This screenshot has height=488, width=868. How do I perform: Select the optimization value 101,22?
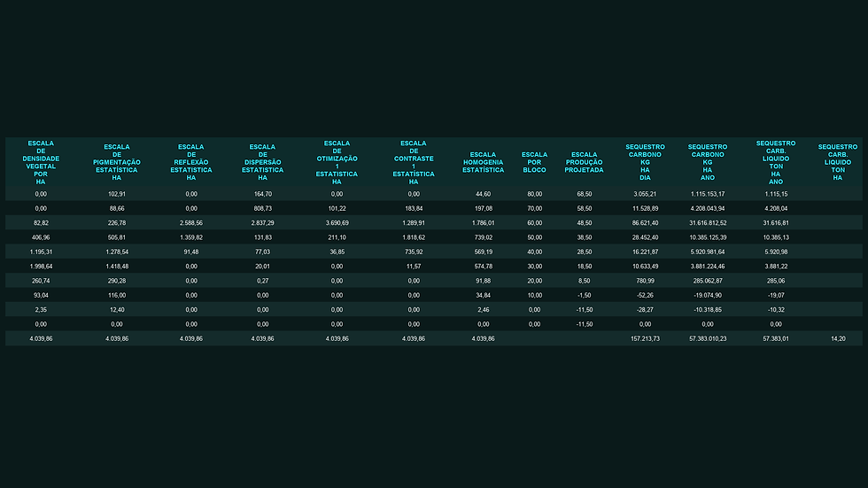[x=337, y=209]
